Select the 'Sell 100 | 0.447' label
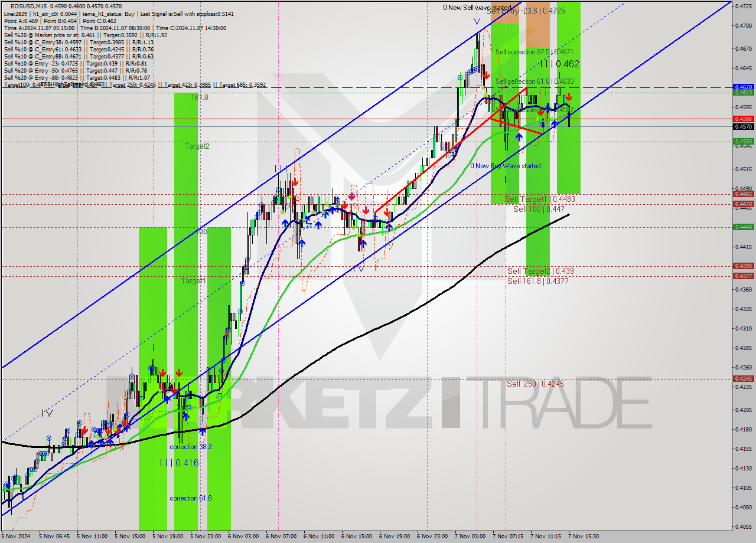This screenshot has height=543, width=756. 539,209
